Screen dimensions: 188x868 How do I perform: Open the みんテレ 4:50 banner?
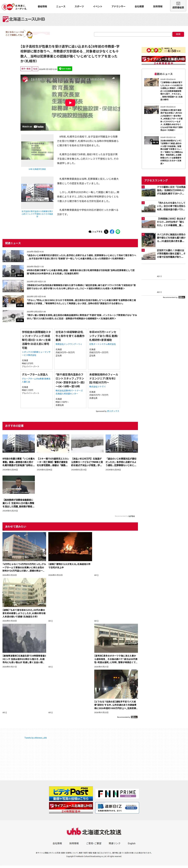pyautogui.click(x=163, y=50)
